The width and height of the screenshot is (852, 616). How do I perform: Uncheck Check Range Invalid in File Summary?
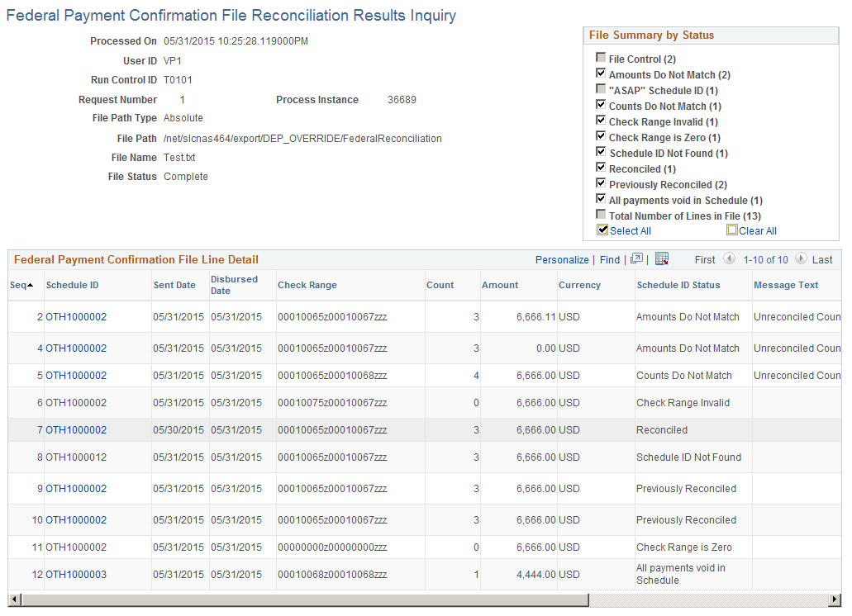pos(600,121)
